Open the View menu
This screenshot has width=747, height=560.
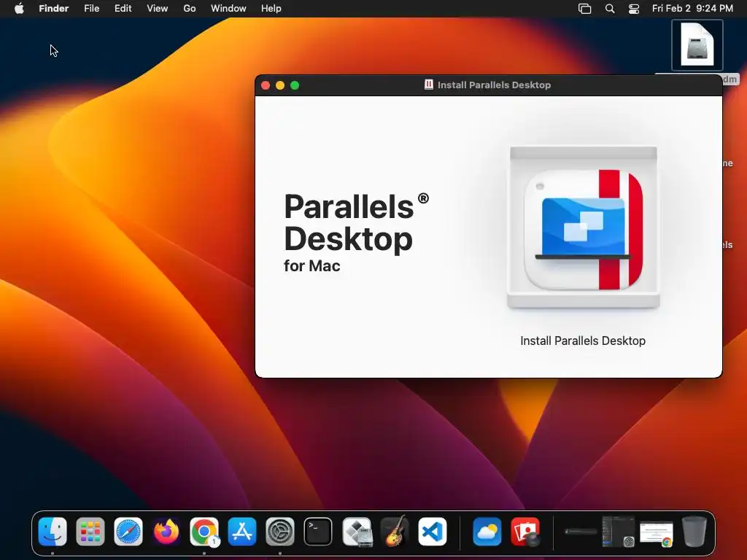coord(158,9)
